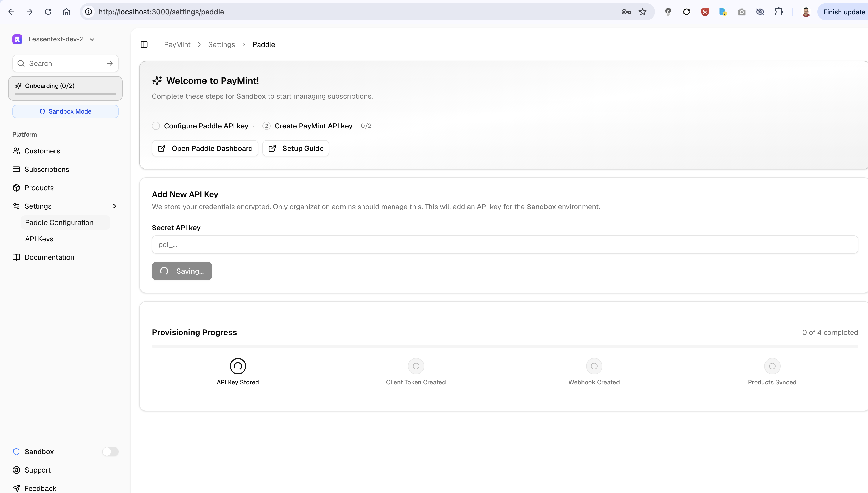The height and width of the screenshot is (493, 868).
Task: Expand the browser extensions puzzle menu
Action: point(779,12)
